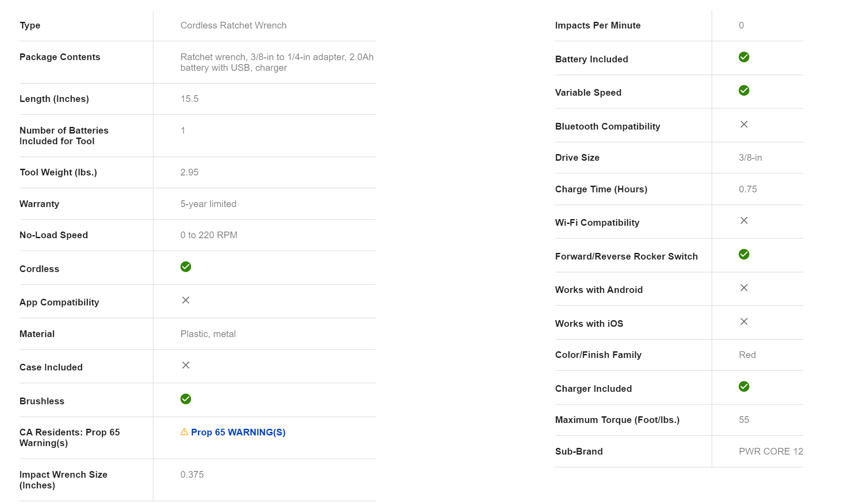Click the X icon for App Compatibility

(x=186, y=300)
